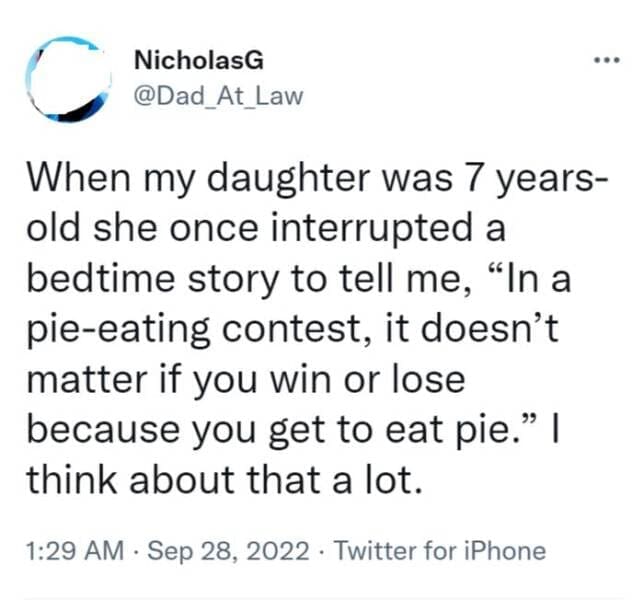Open the NicholasG display name profile link
644x600 pixels.
pos(199,61)
